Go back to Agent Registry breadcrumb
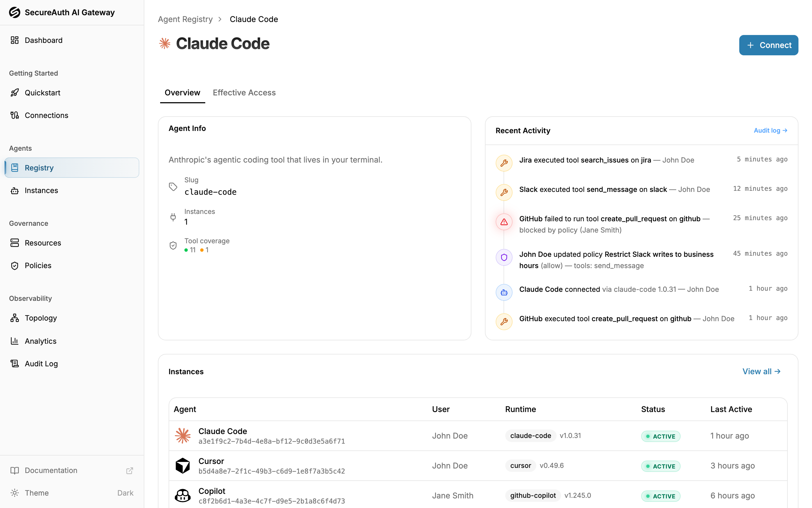This screenshot has width=812, height=508. click(185, 19)
